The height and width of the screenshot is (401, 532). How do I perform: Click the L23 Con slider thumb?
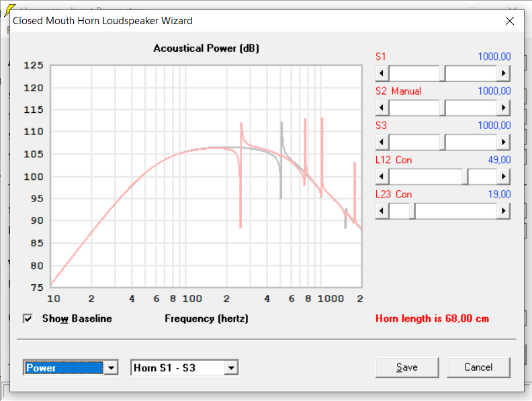(412, 211)
